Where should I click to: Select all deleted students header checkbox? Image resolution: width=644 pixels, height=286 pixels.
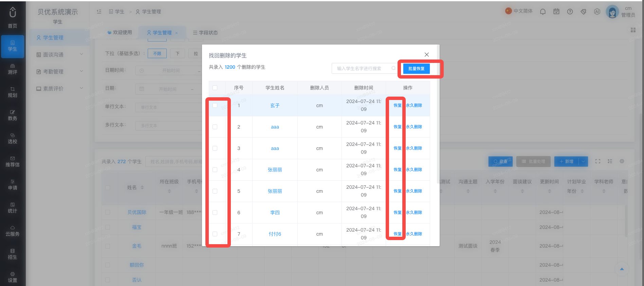tap(215, 88)
